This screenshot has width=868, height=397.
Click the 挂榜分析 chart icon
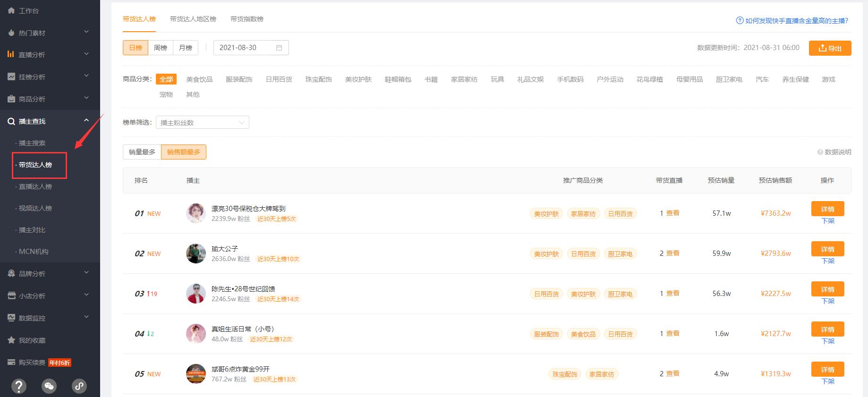click(x=11, y=76)
